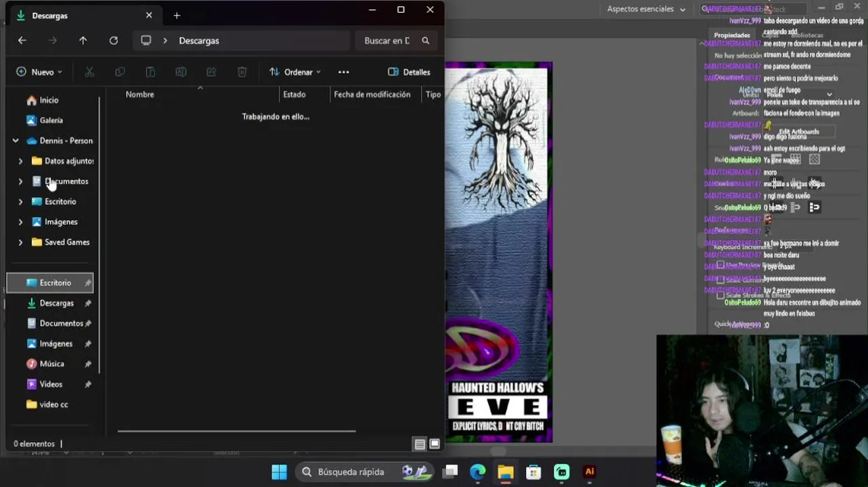
Task: Sort by Fecha de modificación column header
Action: click(372, 95)
